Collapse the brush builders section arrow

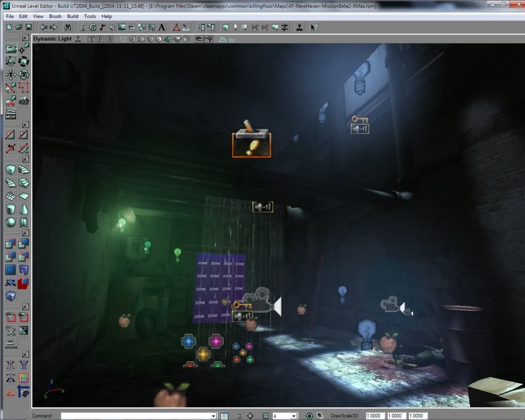(25, 159)
